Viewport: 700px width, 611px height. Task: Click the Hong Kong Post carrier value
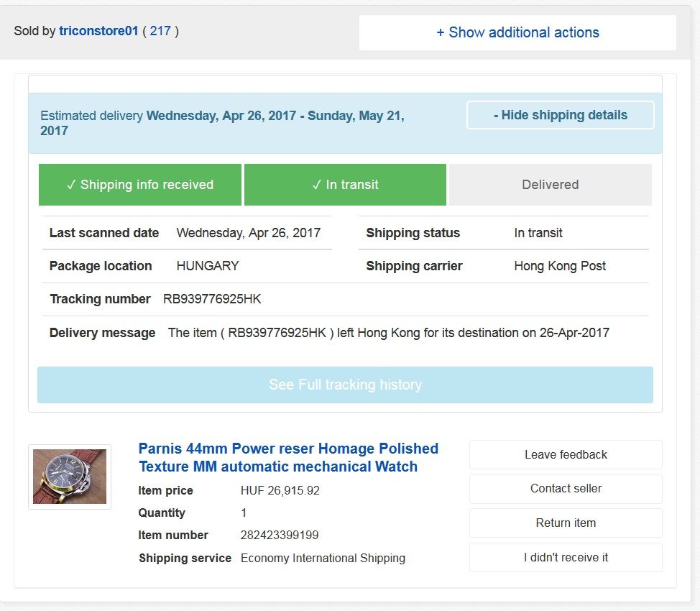pyautogui.click(x=560, y=266)
